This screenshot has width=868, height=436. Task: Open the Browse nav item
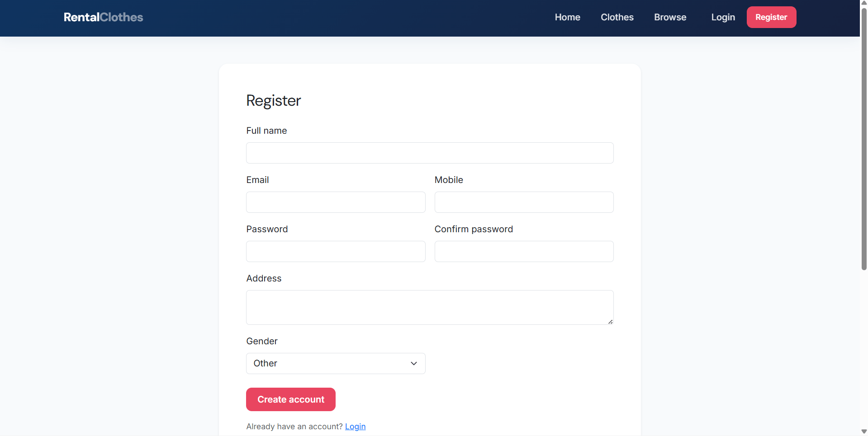[x=670, y=17]
